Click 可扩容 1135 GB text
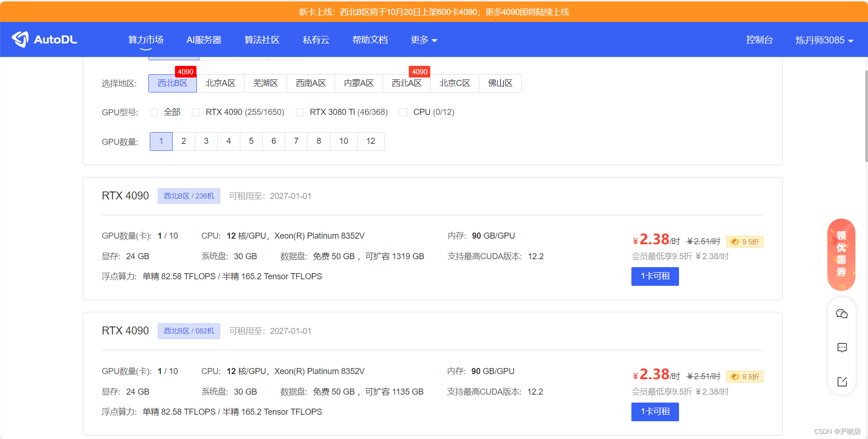This screenshot has height=439, width=868. coord(394,392)
